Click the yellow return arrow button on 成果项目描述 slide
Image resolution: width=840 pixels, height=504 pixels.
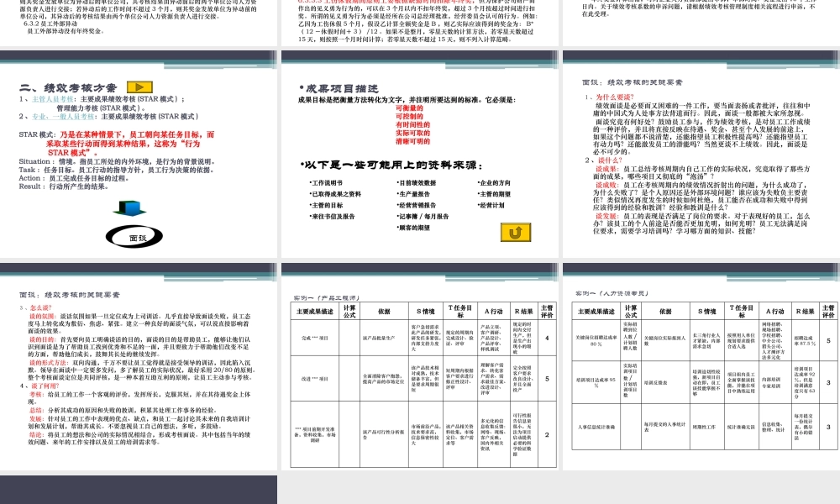pyautogui.click(x=517, y=233)
